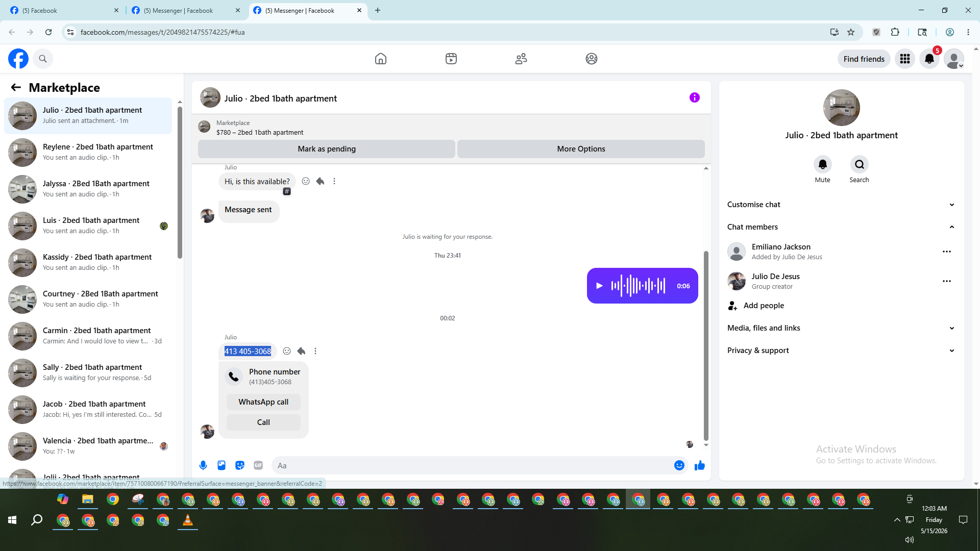Open Groups icon in top navigation
Screen dimensions: 980x551
pos(592,59)
